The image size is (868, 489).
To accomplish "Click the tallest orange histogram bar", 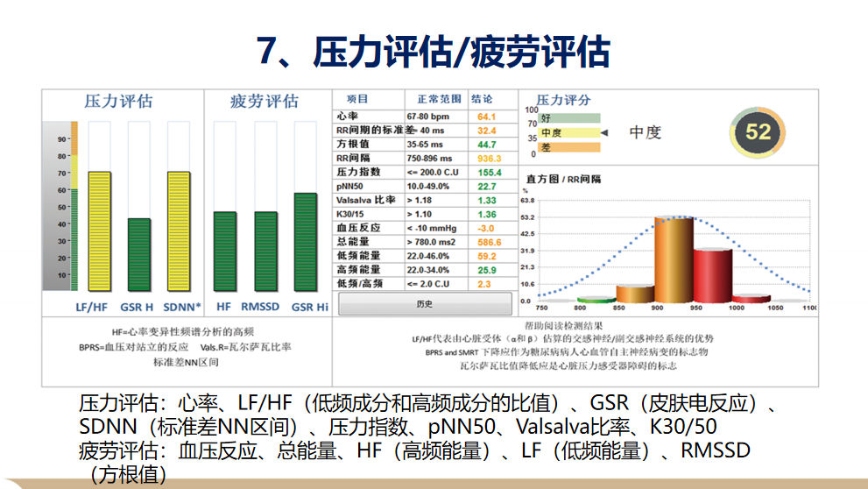I will (674, 259).
